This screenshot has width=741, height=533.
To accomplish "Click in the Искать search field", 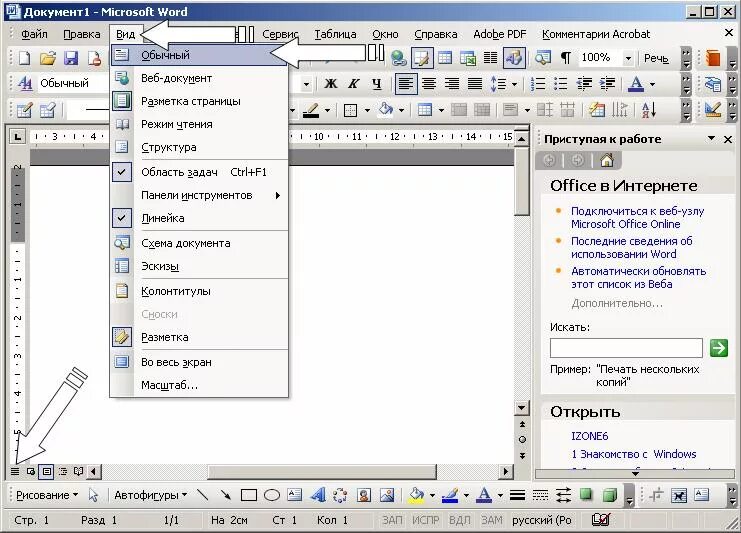I will click(x=626, y=348).
